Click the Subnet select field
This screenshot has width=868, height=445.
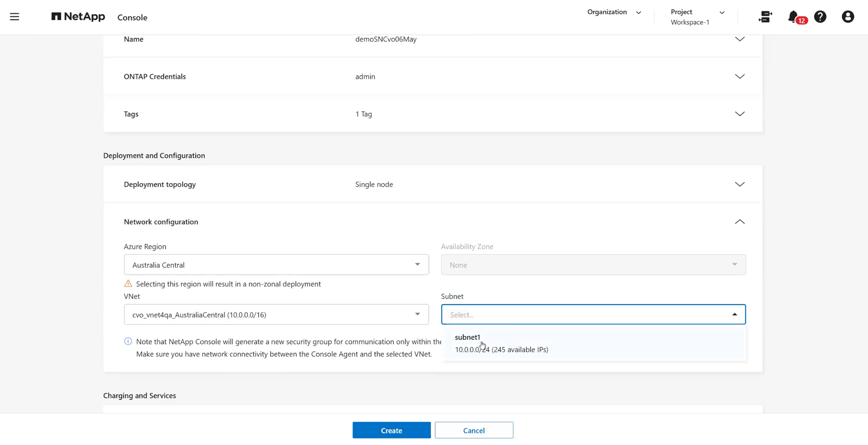click(593, 315)
